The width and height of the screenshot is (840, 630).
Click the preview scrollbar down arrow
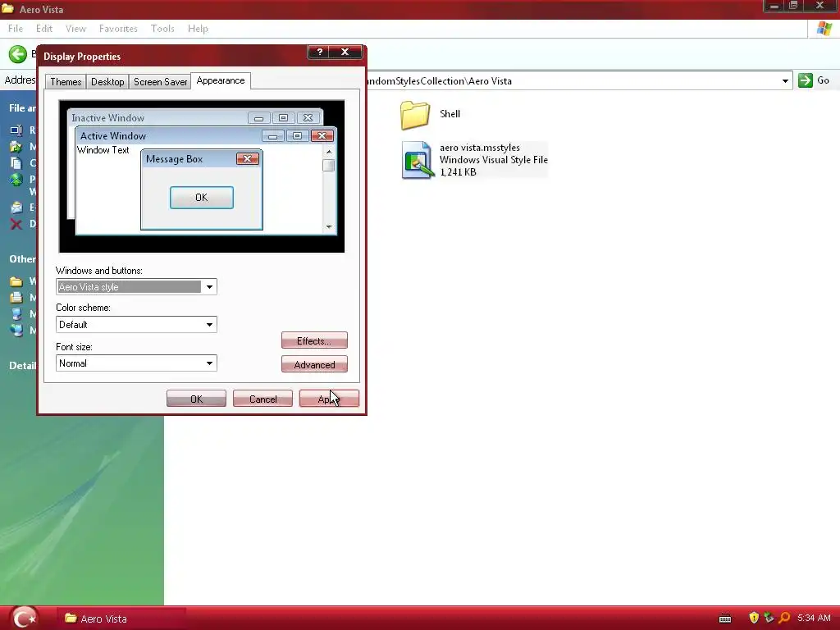(x=329, y=227)
